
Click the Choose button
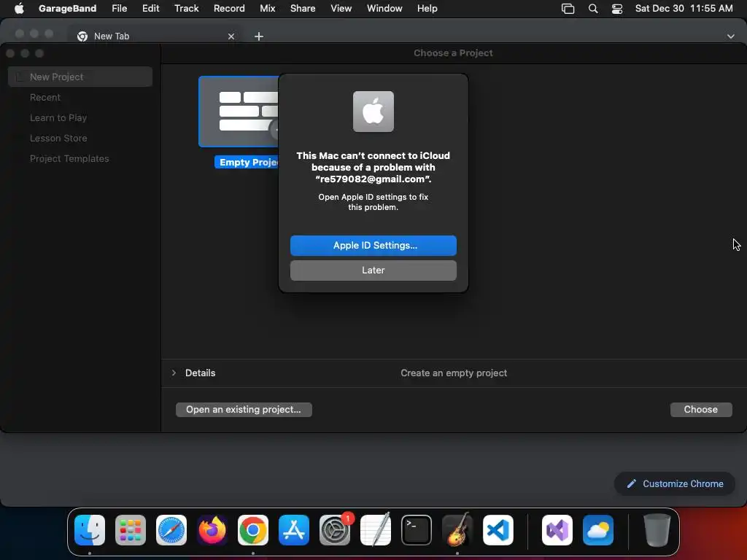tap(701, 410)
